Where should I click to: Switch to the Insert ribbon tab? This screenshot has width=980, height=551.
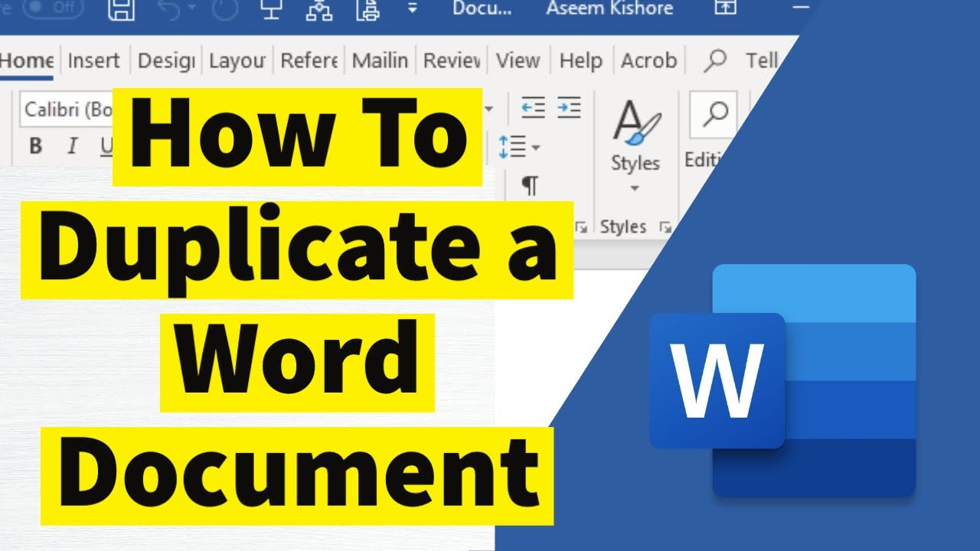(93, 60)
